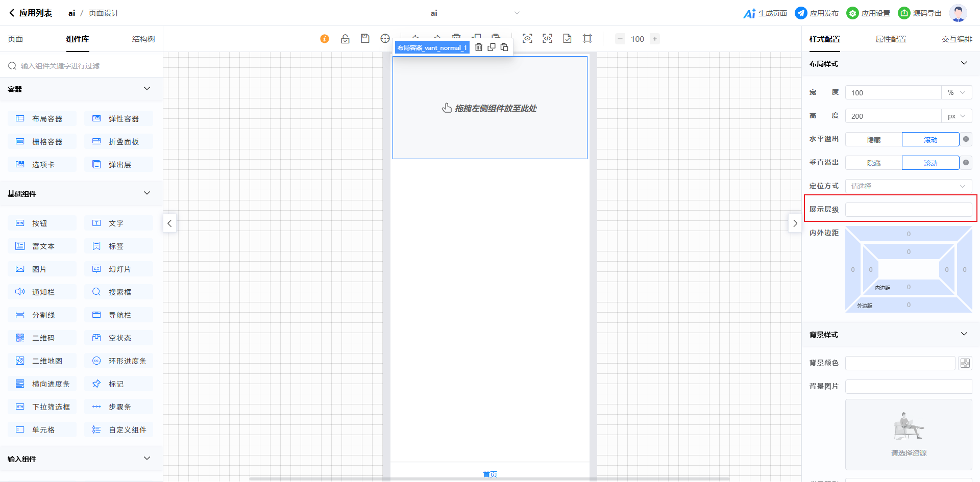Click the AI 生成页面 icon
This screenshot has height=482, width=980.
pyautogui.click(x=749, y=13)
